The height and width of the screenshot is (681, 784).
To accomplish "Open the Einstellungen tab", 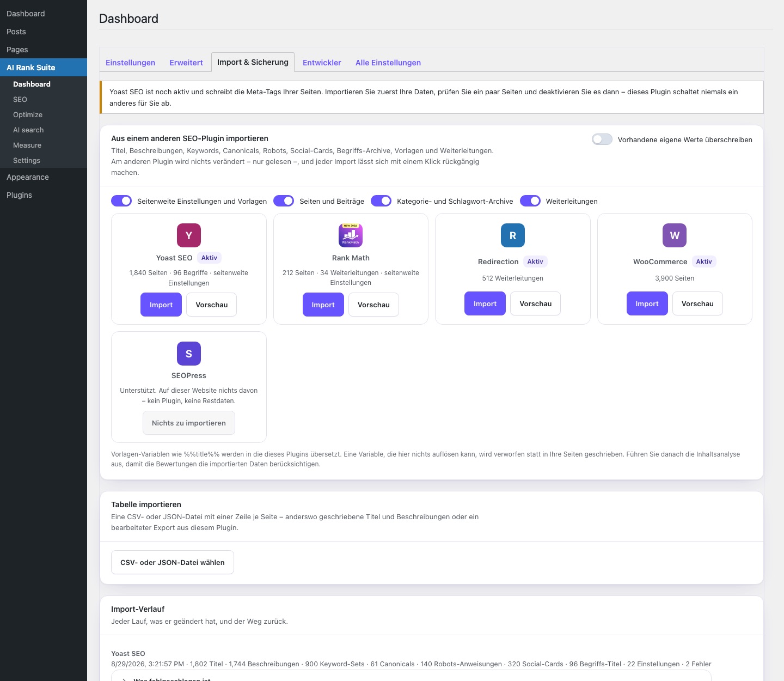I will [x=131, y=63].
